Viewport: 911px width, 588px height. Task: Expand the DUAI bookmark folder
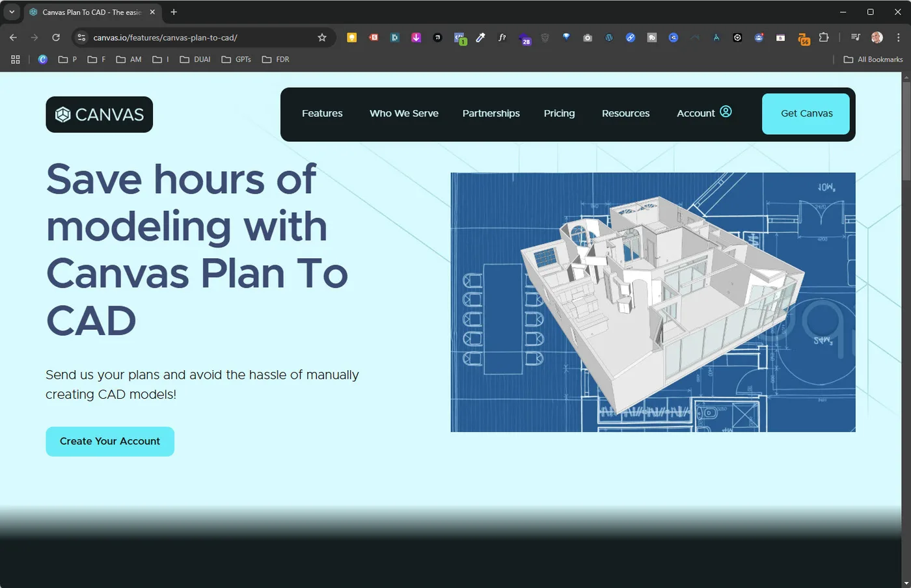195,59
